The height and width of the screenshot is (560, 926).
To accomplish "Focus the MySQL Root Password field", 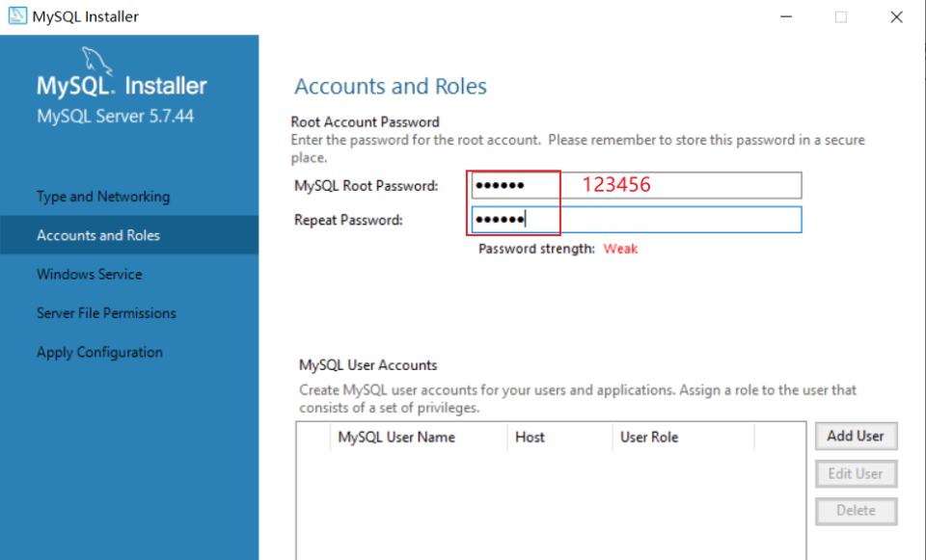I will pos(636,185).
